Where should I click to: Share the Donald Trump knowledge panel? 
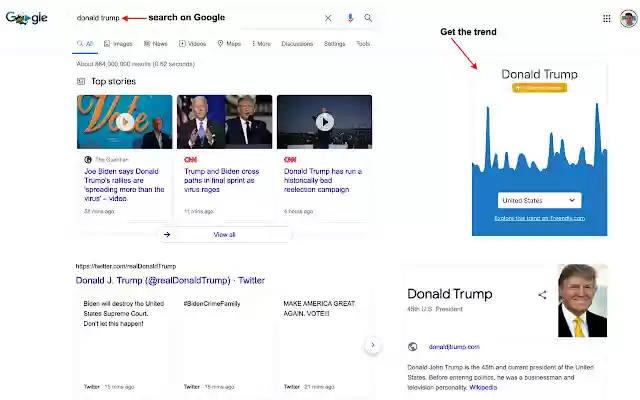click(x=542, y=295)
